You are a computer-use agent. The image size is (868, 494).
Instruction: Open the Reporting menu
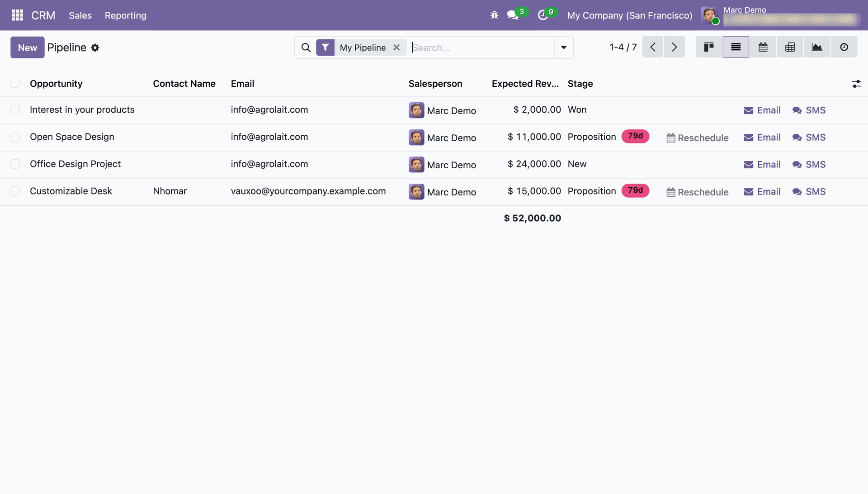(x=125, y=15)
